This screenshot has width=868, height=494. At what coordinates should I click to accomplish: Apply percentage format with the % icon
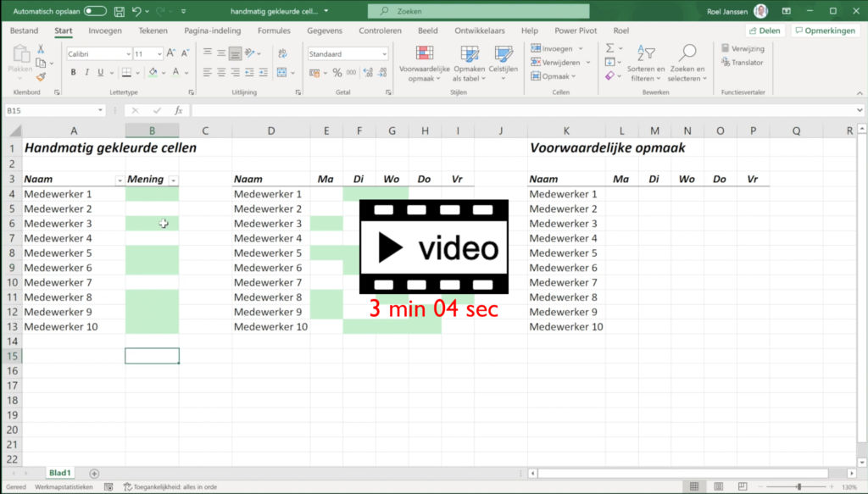coord(336,74)
